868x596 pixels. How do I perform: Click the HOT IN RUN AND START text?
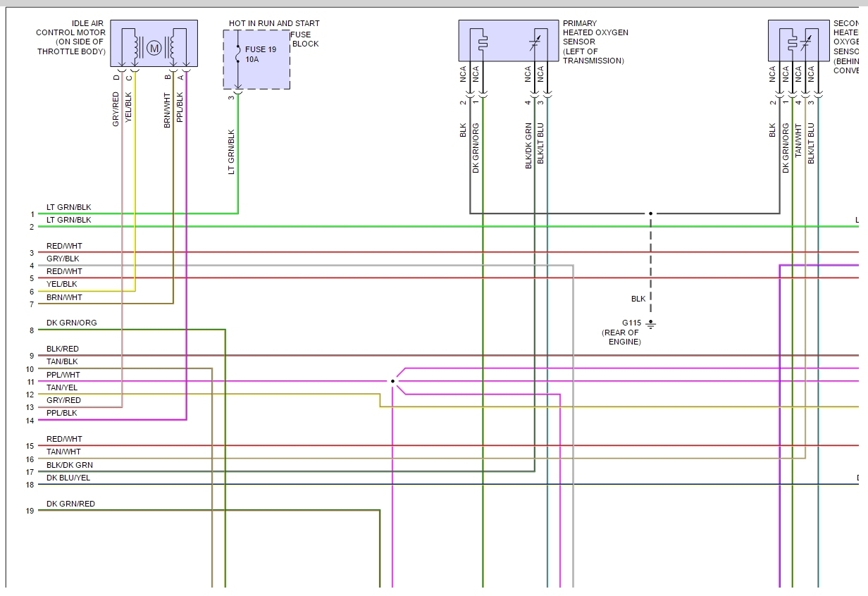point(274,24)
